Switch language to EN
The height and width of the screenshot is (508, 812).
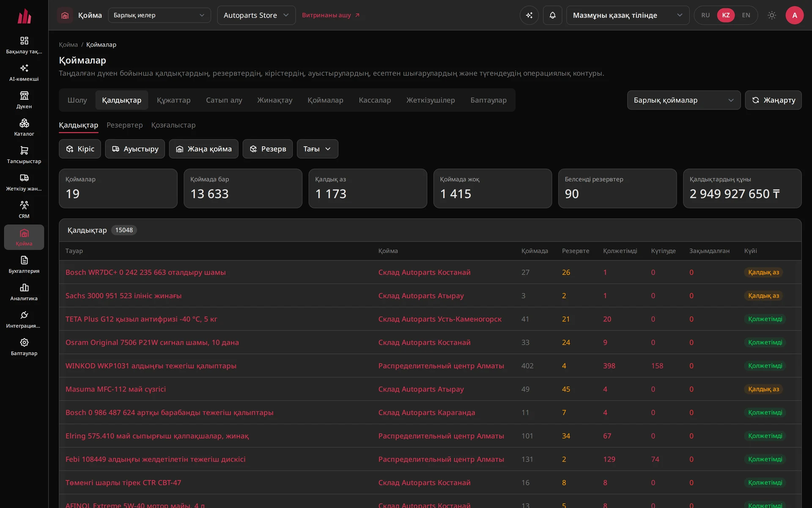pyautogui.click(x=746, y=15)
